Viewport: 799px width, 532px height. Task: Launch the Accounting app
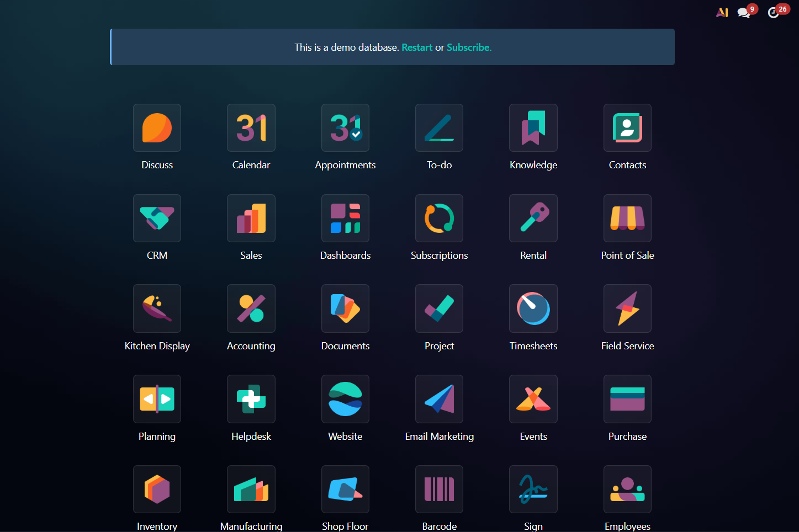251,308
